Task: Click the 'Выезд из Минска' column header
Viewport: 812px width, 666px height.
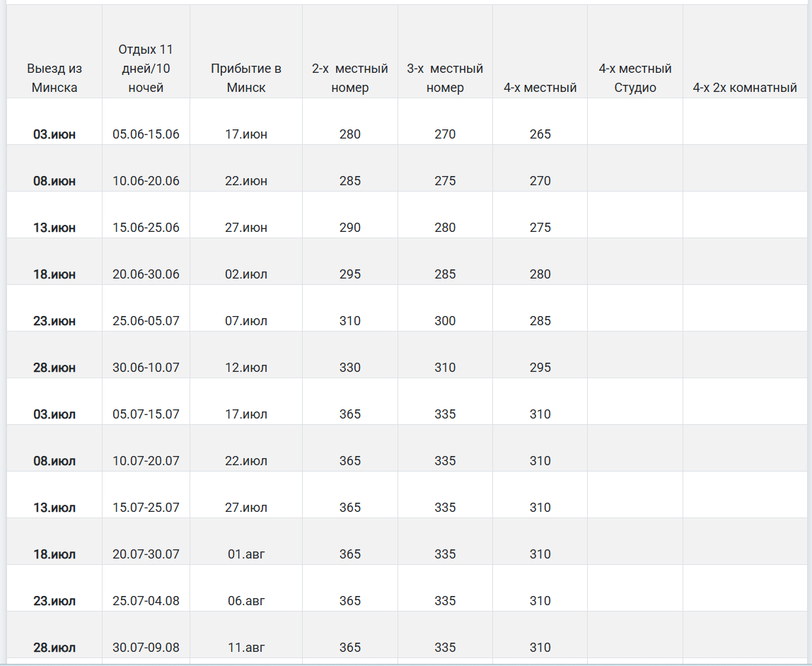Action: (54, 78)
